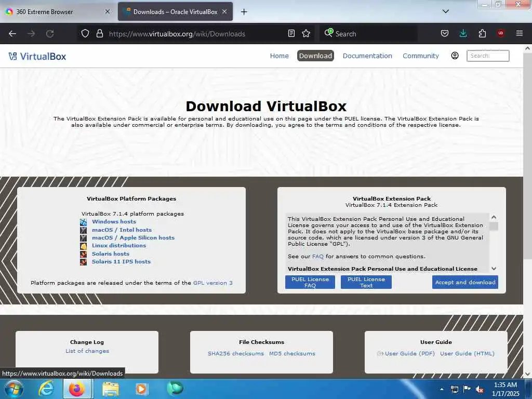Open the Solaris hosts link

pos(111,254)
